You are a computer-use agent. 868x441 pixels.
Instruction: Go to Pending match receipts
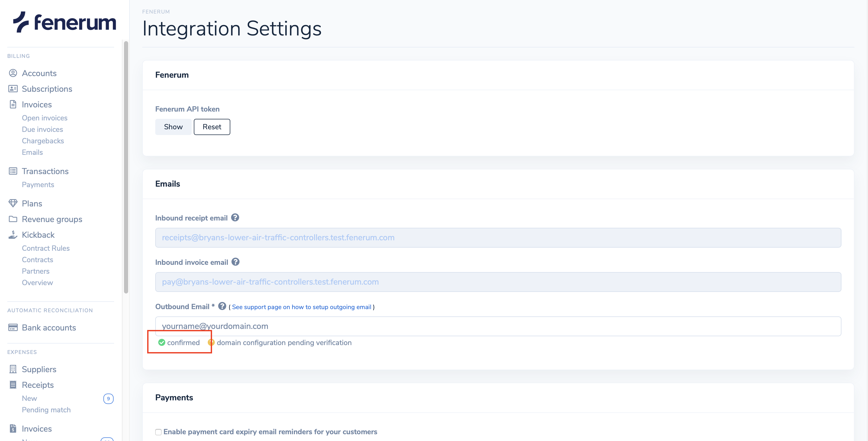[46, 410]
